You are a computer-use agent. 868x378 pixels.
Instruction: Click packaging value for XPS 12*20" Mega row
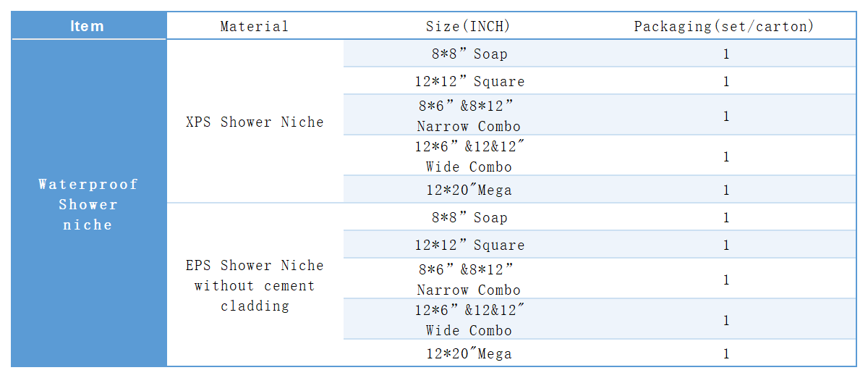tap(726, 190)
